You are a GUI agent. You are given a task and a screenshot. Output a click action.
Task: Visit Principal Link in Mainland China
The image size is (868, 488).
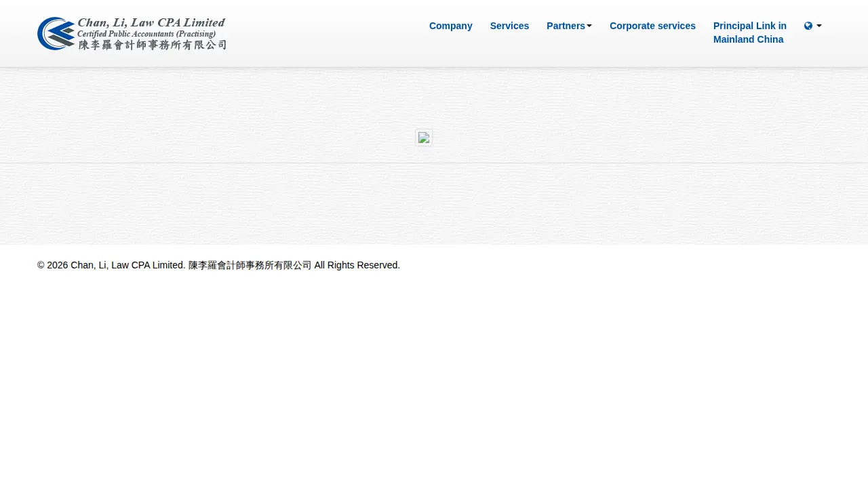click(750, 33)
